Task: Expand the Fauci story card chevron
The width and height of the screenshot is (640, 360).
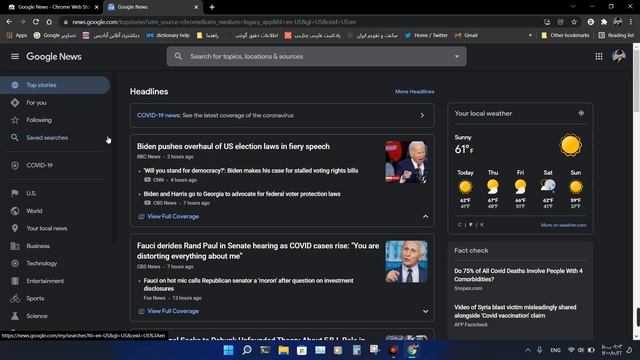Action: (x=425, y=311)
